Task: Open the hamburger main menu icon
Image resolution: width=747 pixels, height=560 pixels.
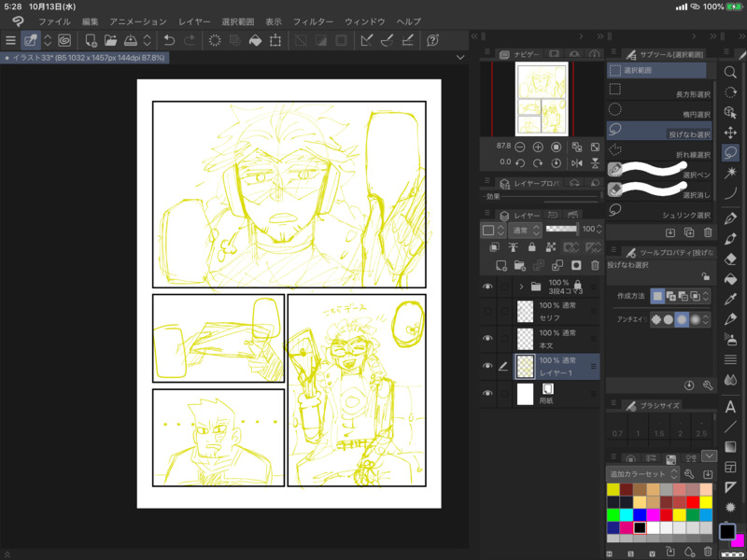Action: click(10, 40)
